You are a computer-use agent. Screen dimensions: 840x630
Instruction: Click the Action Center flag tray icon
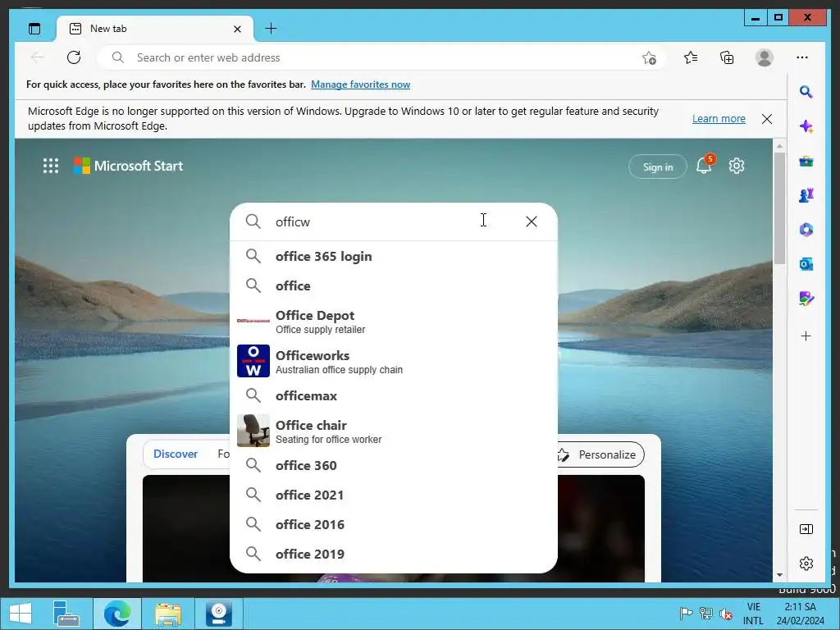pyautogui.click(x=685, y=614)
